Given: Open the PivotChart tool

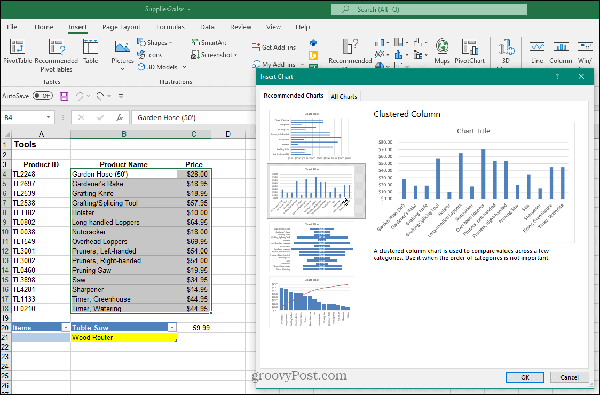Looking at the screenshot, I should [x=470, y=47].
